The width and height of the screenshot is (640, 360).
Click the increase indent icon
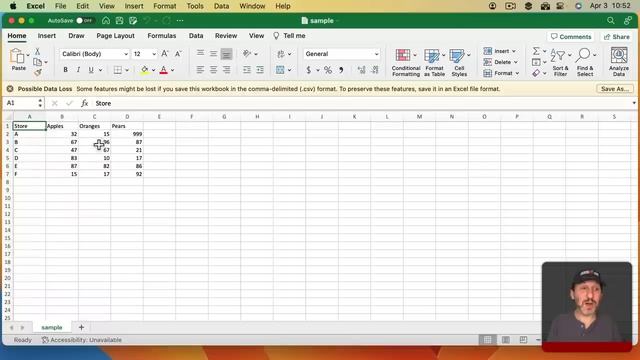260,70
